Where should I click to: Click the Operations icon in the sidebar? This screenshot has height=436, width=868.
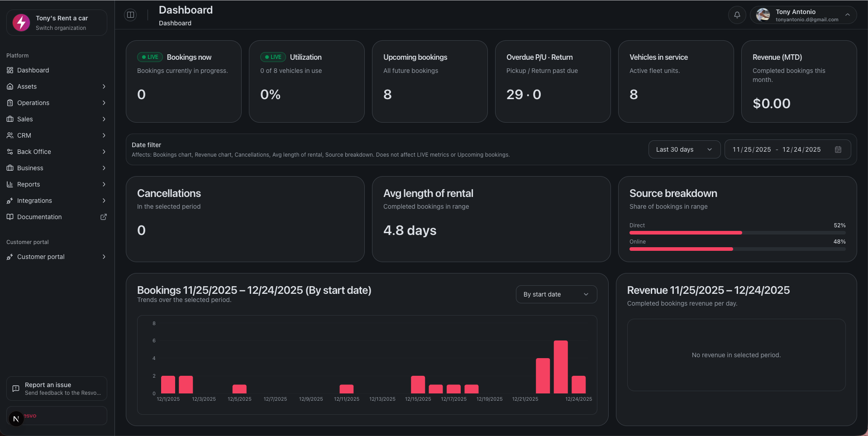(x=10, y=103)
